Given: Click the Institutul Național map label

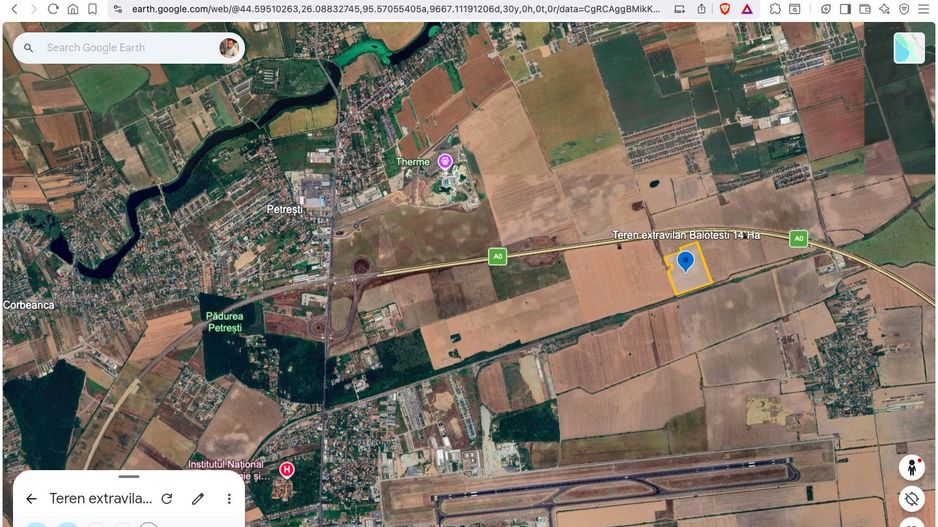Looking at the screenshot, I should (226, 464).
